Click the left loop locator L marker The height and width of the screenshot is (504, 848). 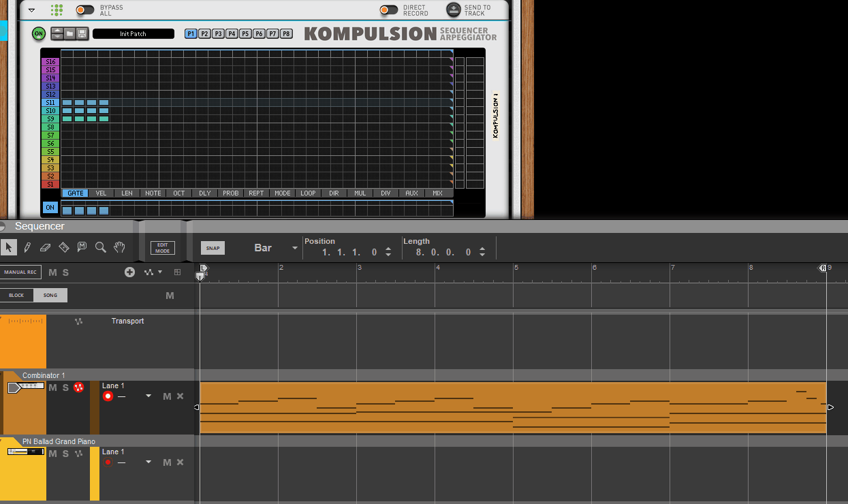[202, 268]
